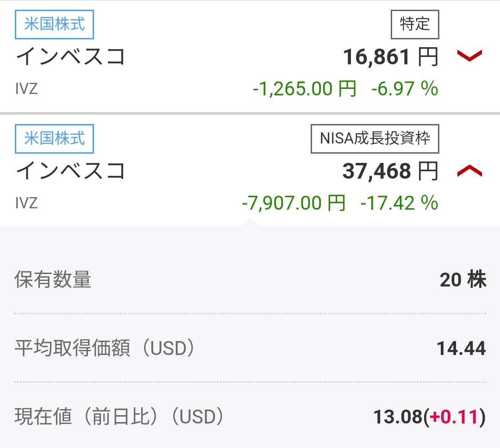
Task: Open the インベスコ stock in 特定 account
Action: tap(70, 57)
